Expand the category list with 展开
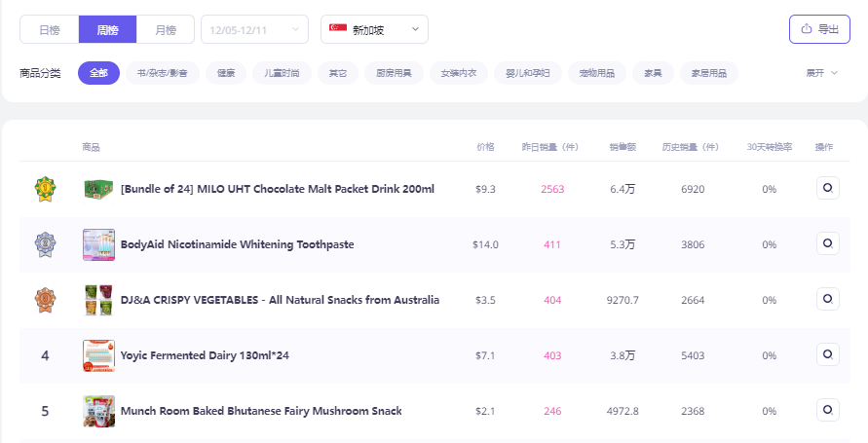 pos(821,73)
